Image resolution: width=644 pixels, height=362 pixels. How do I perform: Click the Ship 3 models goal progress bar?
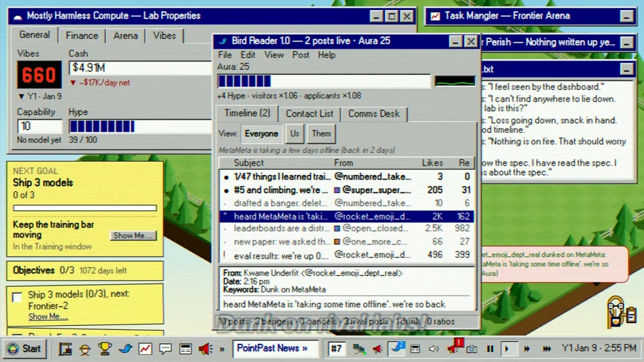pos(85,208)
